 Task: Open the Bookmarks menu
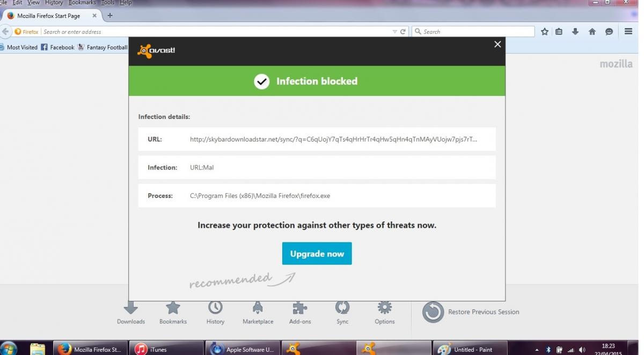(x=82, y=3)
